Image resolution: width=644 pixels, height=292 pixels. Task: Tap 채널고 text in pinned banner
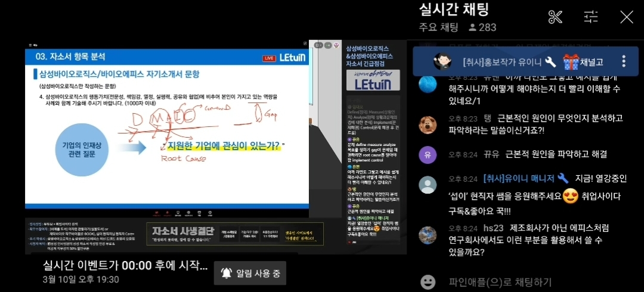click(x=592, y=62)
